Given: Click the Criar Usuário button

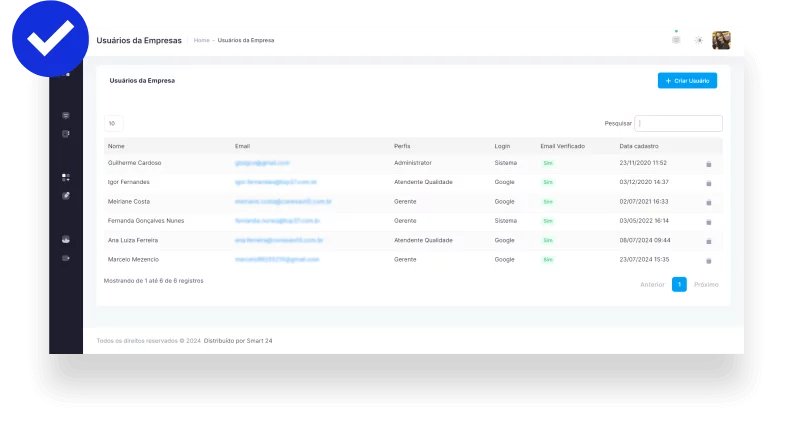Looking at the screenshot, I should click(x=687, y=81).
